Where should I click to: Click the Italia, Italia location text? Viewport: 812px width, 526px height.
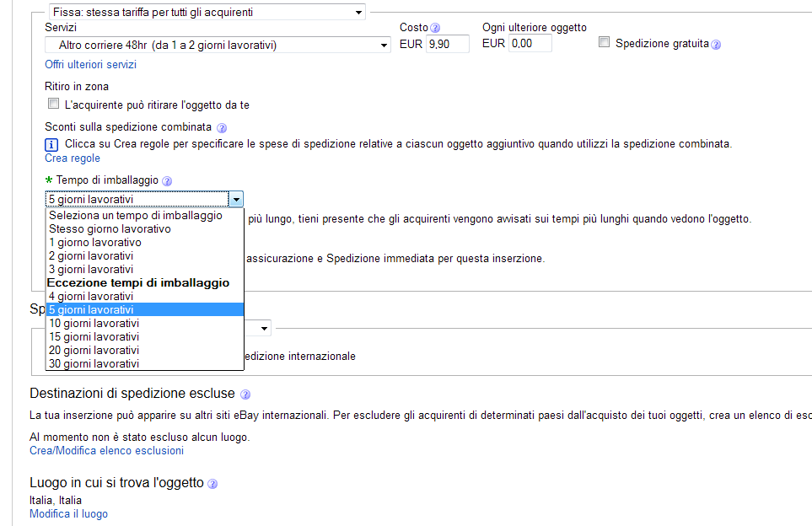(56, 501)
